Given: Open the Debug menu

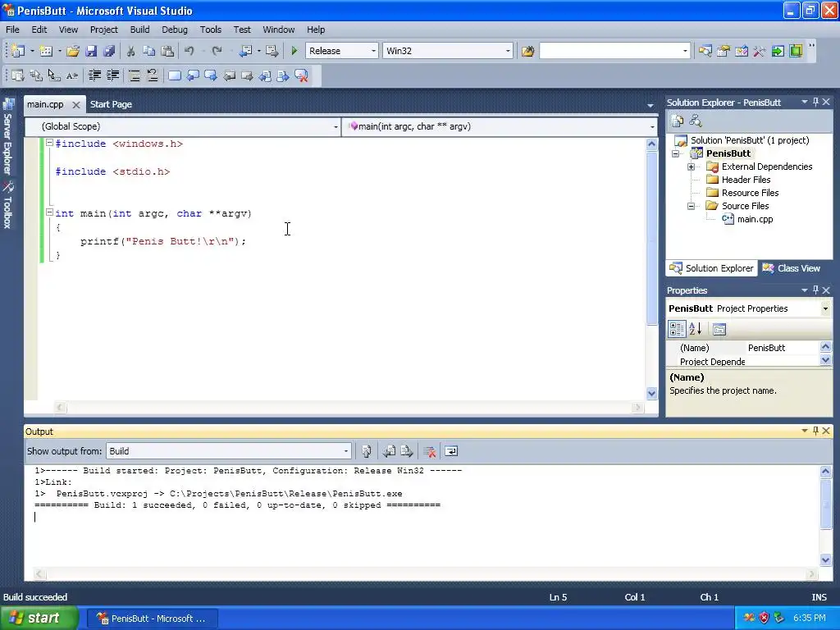Looking at the screenshot, I should pos(175,30).
